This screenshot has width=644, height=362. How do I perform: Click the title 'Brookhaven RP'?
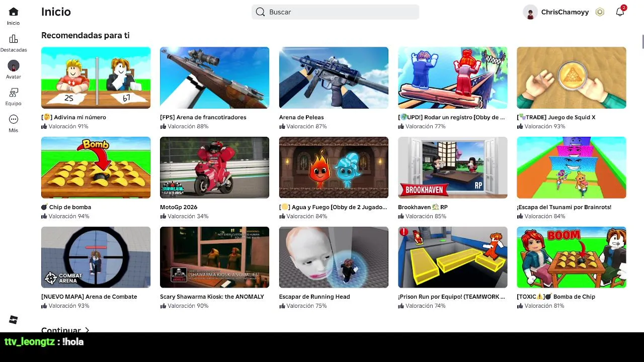click(423, 207)
